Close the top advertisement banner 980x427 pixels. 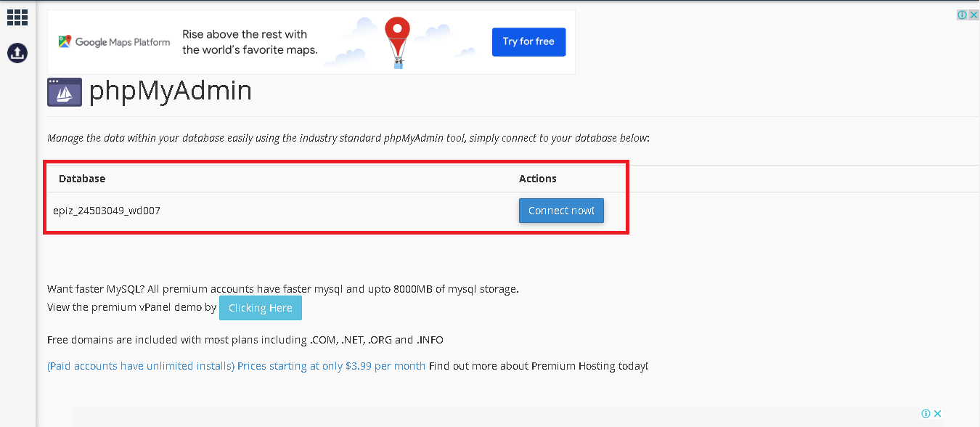coord(974,15)
